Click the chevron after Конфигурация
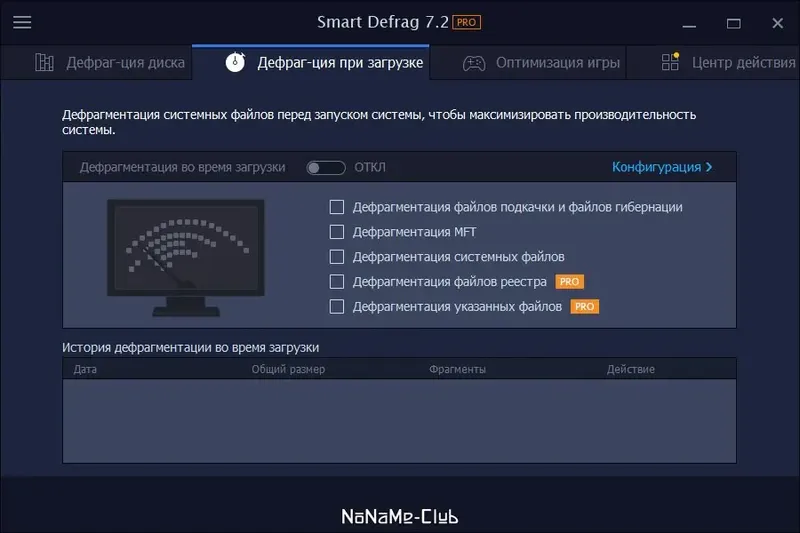Screen dimensions: 800x533 click(709, 167)
